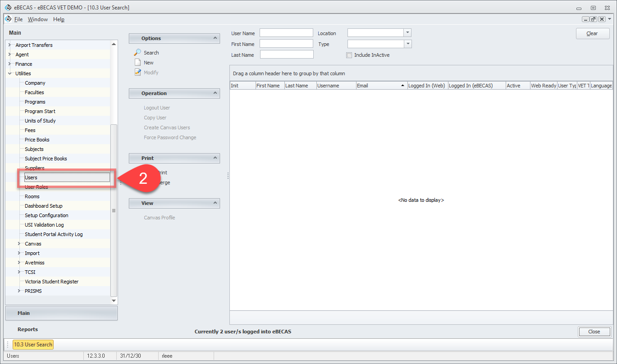Viewport: 617px width, 364px height.
Task: Open the Type dropdown
Action: point(407,44)
